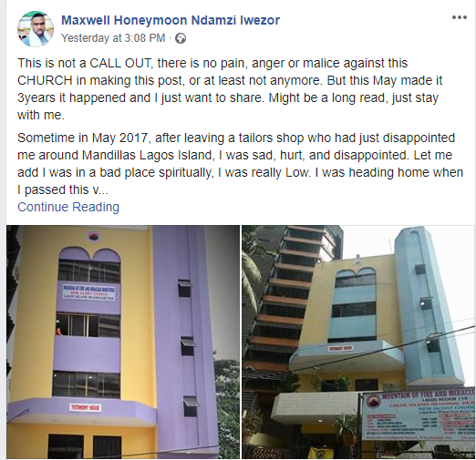Click the arched purple window in left photo

point(89,264)
